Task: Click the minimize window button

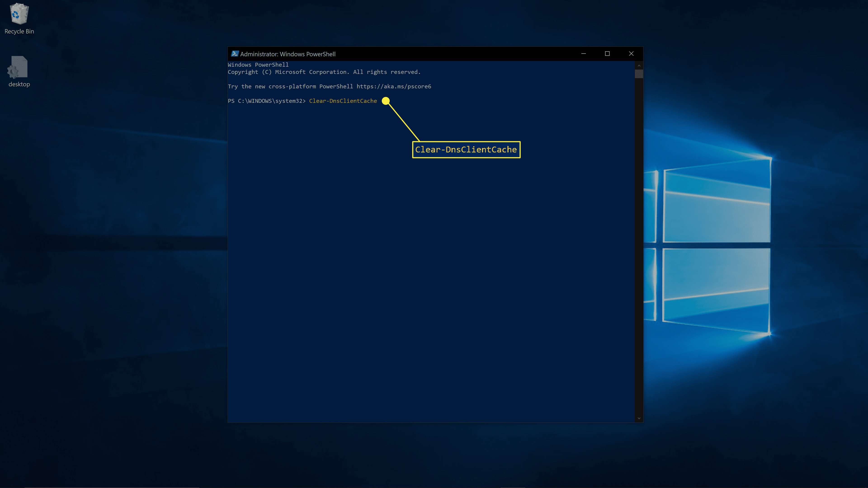Action: 584,54
